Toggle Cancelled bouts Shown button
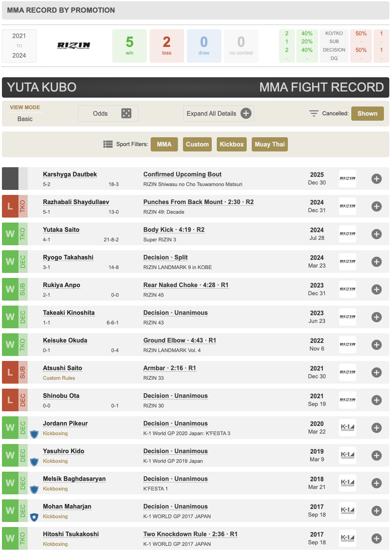The height and width of the screenshot is (552, 392). [367, 113]
